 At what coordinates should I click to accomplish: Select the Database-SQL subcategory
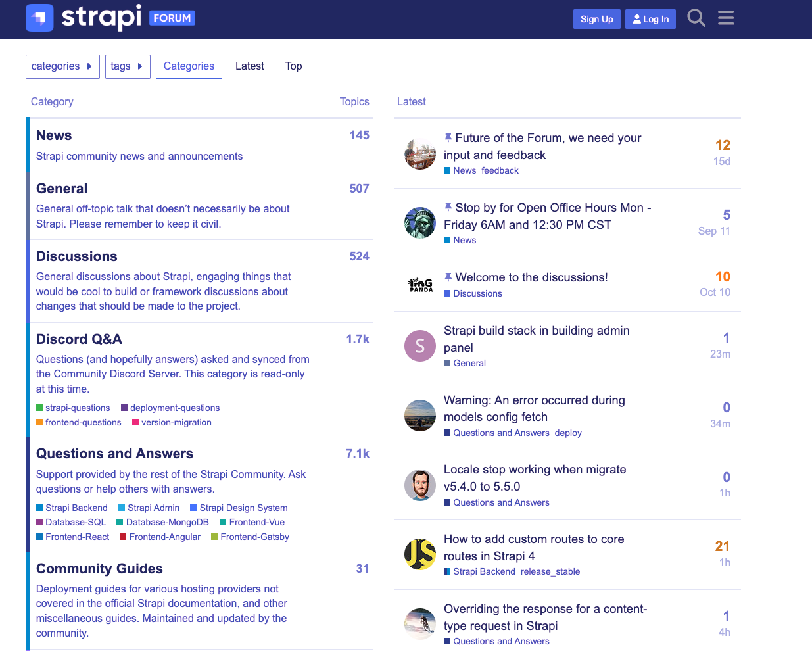[71, 522]
